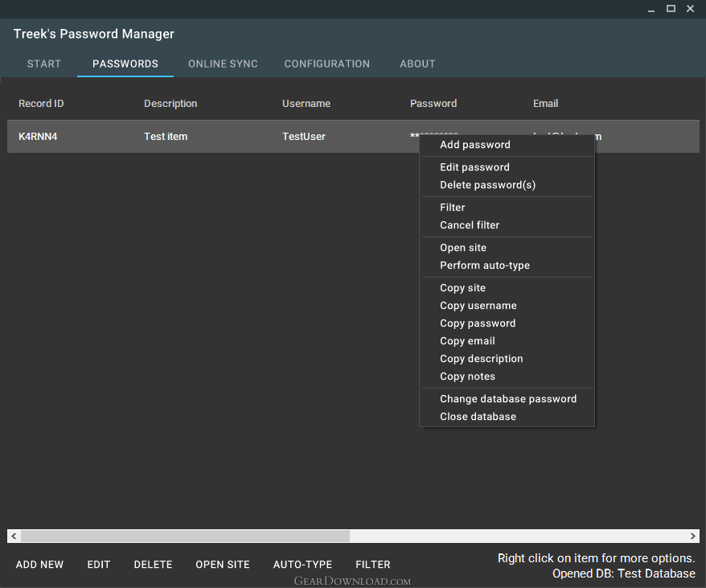Image resolution: width=706 pixels, height=588 pixels.
Task: Select Cancel filter menu entry
Action: click(507, 225)
